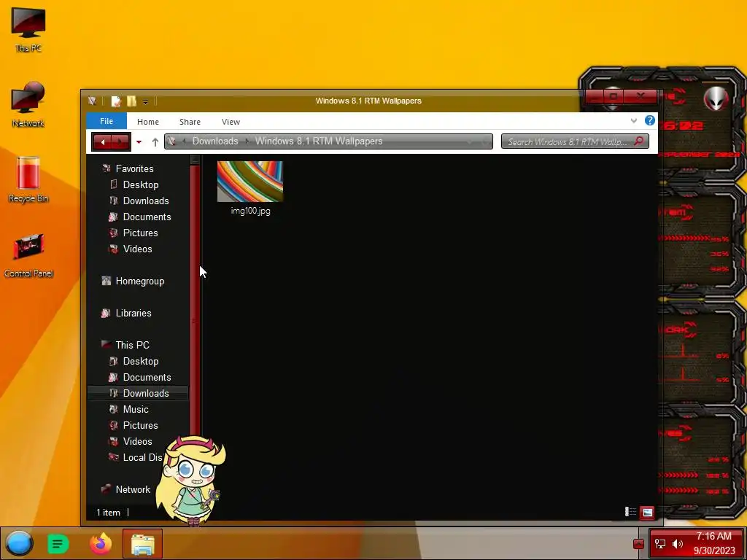Image resolution: width=747 pixels, height=560 pixels.
Task: Open the Network desktop icon
Action: (28, 105)
